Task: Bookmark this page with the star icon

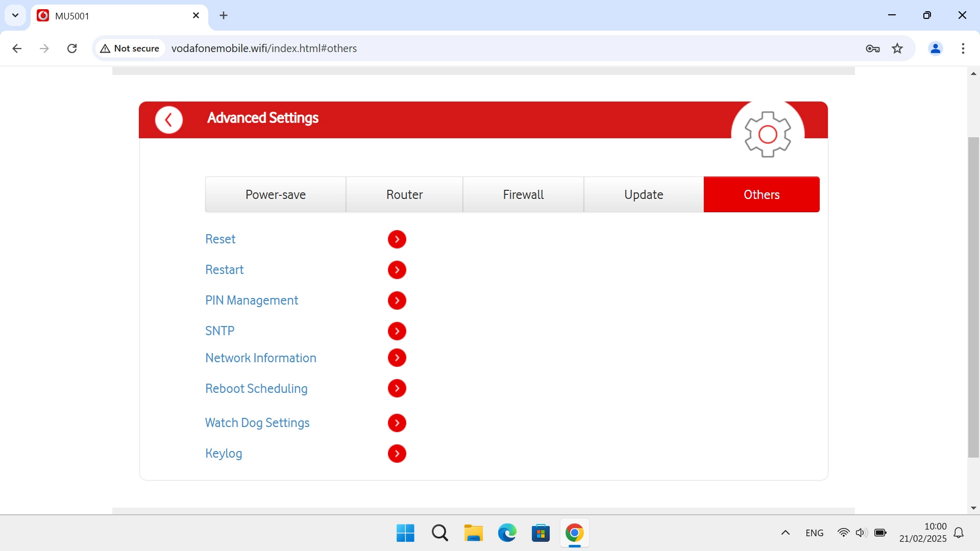Action: pyautogui.click(x=897, y=48)
